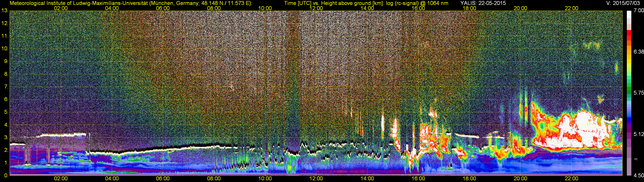Click the 08:00 label on the top time axis
Screen dimensions: 644x182
click(x=214, y=8)
